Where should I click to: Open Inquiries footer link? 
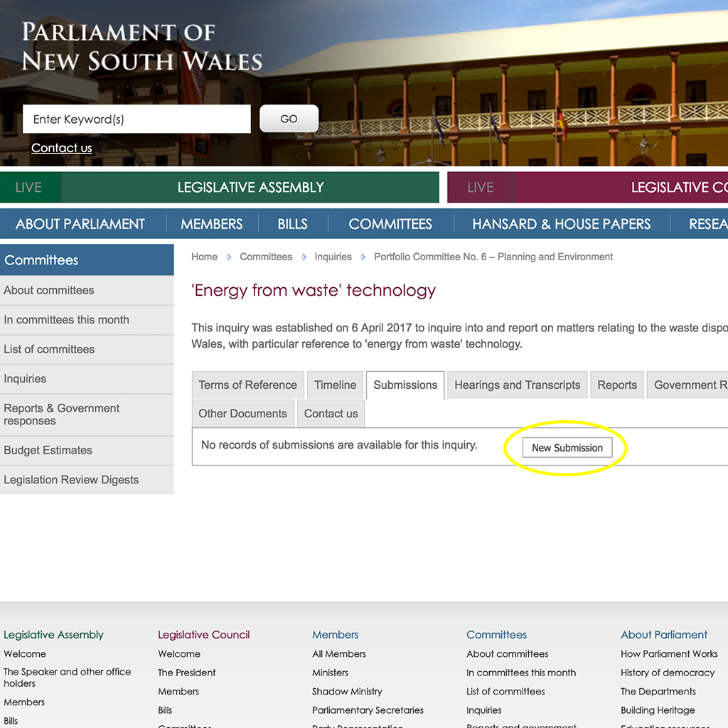483,710
